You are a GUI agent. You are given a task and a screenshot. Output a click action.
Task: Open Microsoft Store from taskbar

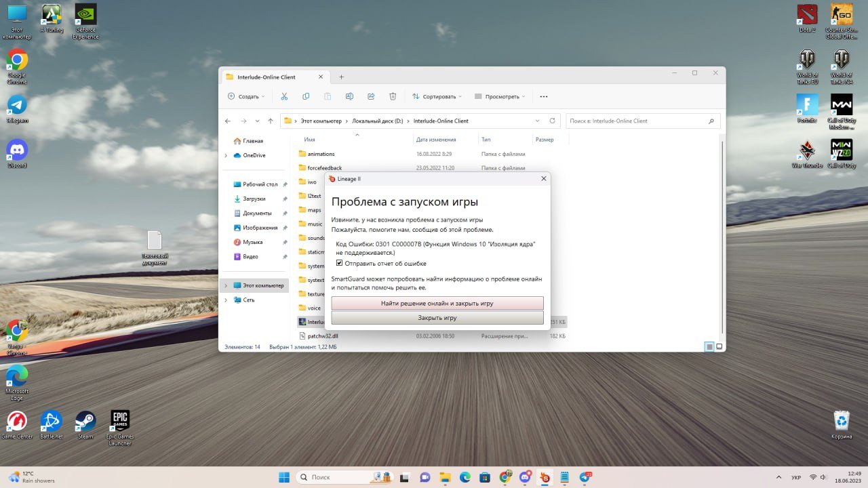pyautogui.click(x=485, y=477)
